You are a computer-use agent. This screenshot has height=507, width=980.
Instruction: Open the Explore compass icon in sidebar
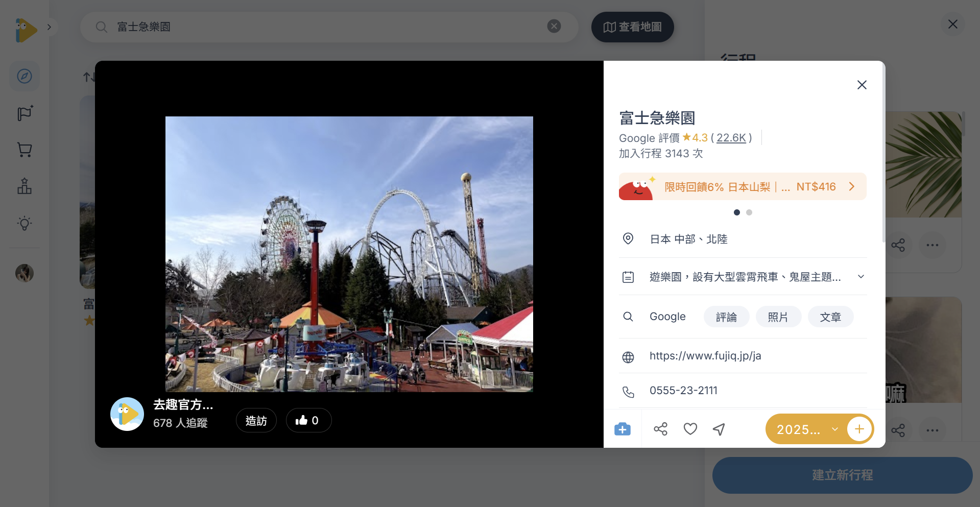pos(25,76)
